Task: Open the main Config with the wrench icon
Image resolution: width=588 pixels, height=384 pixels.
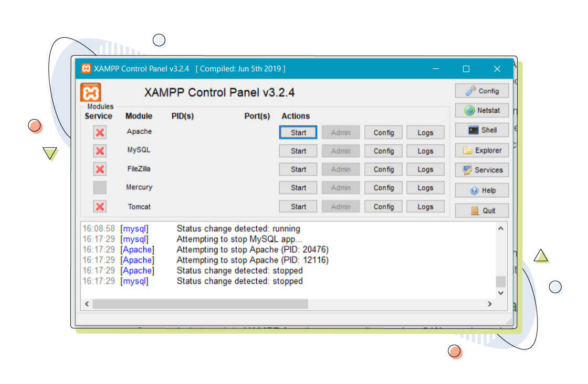Action: [482, 91]
